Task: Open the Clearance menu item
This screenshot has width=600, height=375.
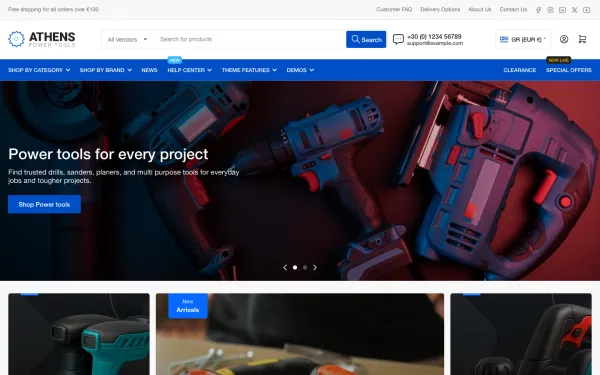Action: [520, 70]
